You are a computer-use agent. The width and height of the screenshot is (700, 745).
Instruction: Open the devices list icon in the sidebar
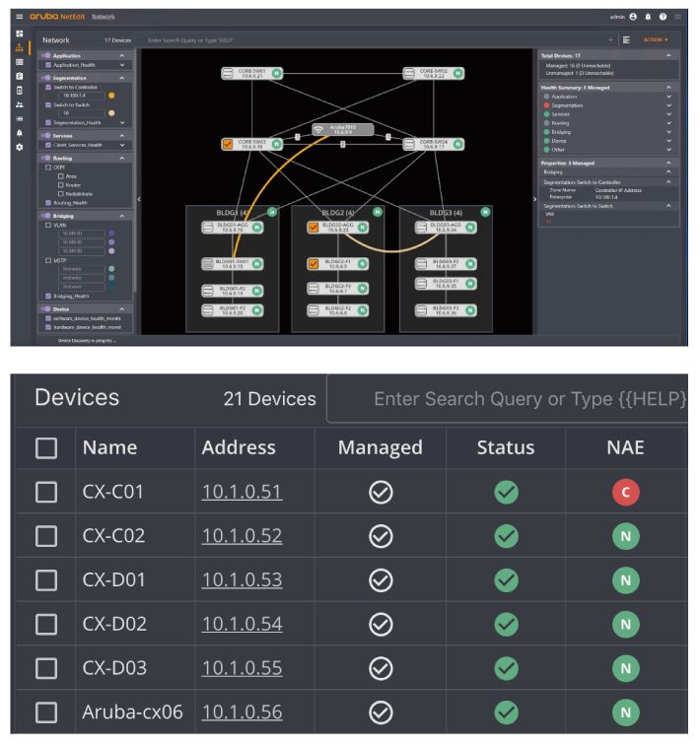click(19, 62)
